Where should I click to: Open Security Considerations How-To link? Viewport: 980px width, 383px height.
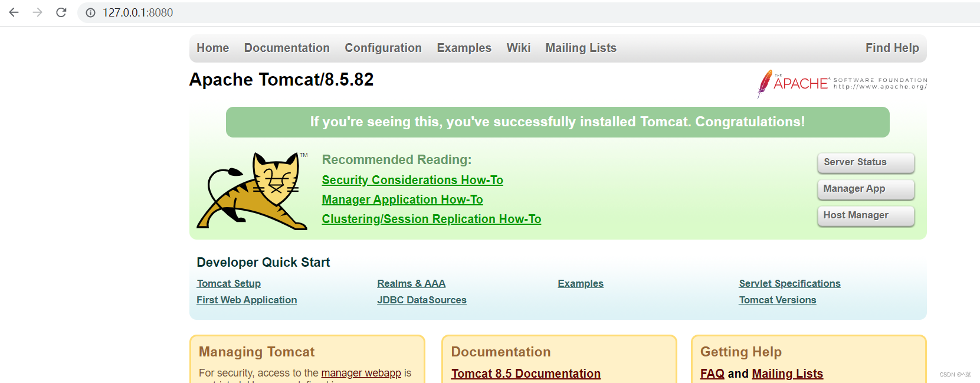click(412, 180)
